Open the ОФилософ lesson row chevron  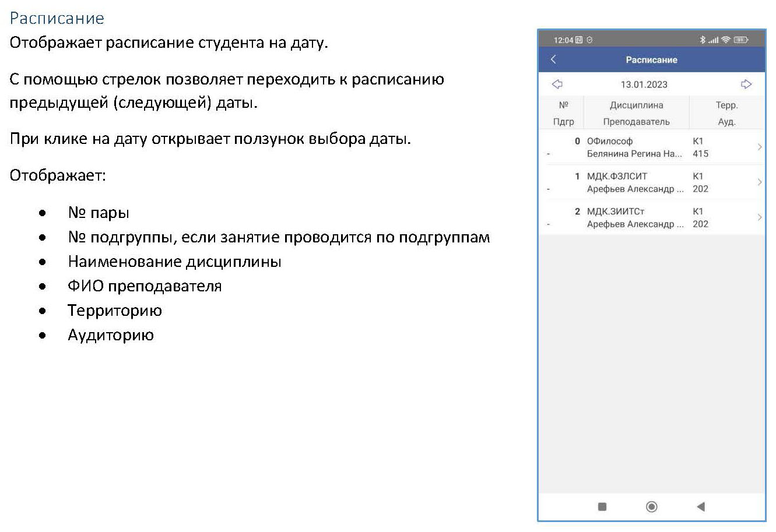[x=759, y=147]
